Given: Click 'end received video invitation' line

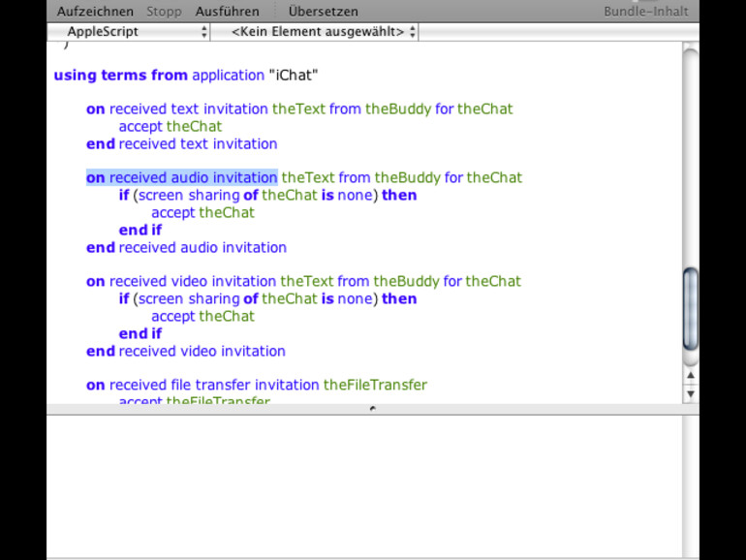Looking at the screenshot, I should 186,351.
